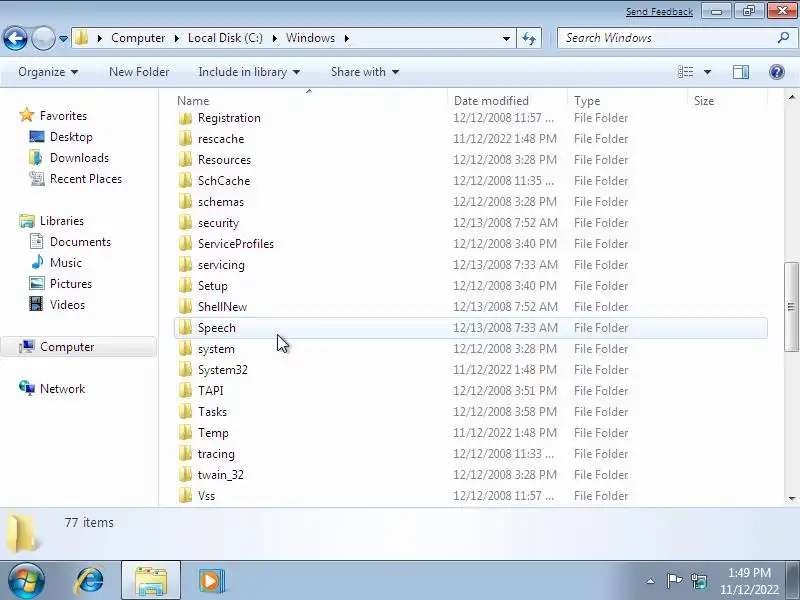Viewport: 800px width, 600px height.
Task: Open the address bar history dropdown
Action: click(x=506, y=38)
